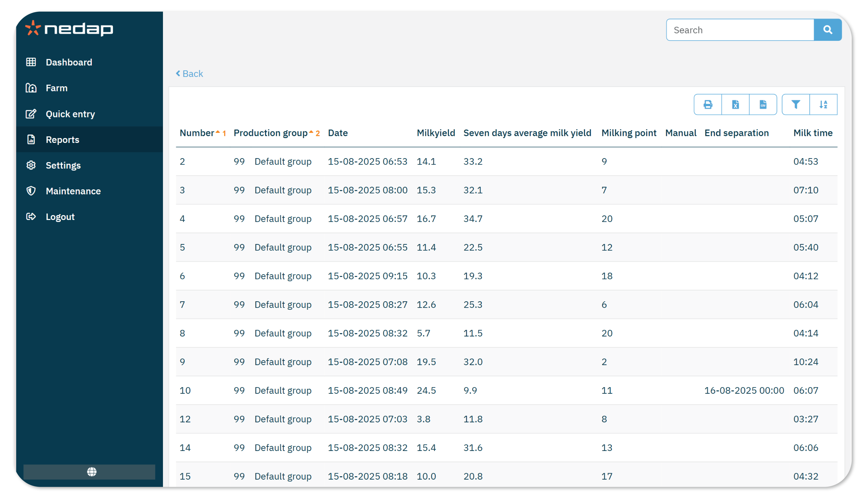Image resolution: width=868 pixels, height=503 pixels.
Task: Sort by Milkyield column header
Action: tap(436, 133)
